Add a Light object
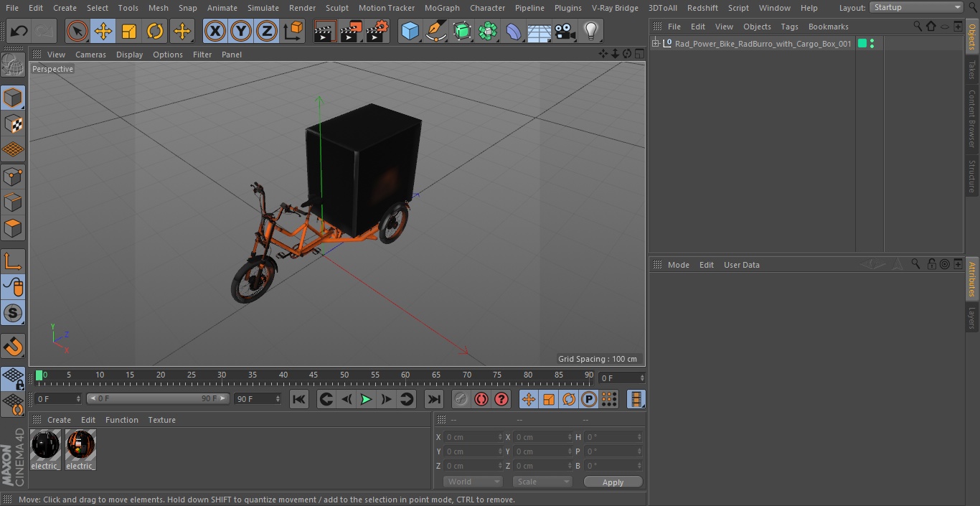This screenshot has width=980, height=506. (x=591, y=32)
